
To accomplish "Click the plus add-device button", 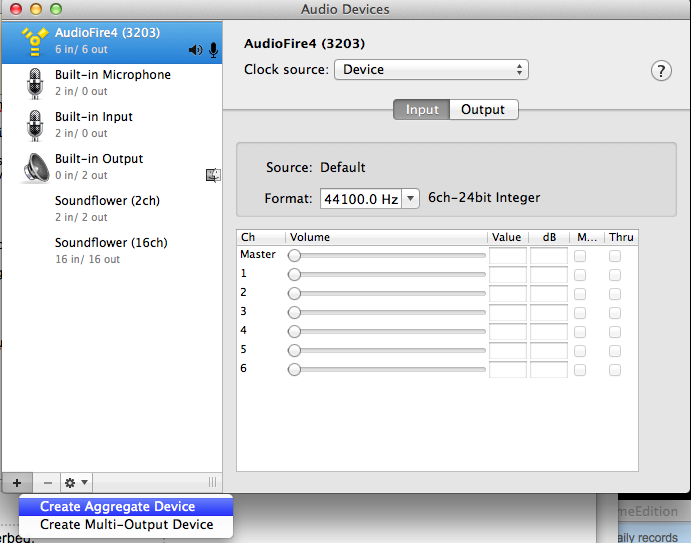I will [17, 483].
